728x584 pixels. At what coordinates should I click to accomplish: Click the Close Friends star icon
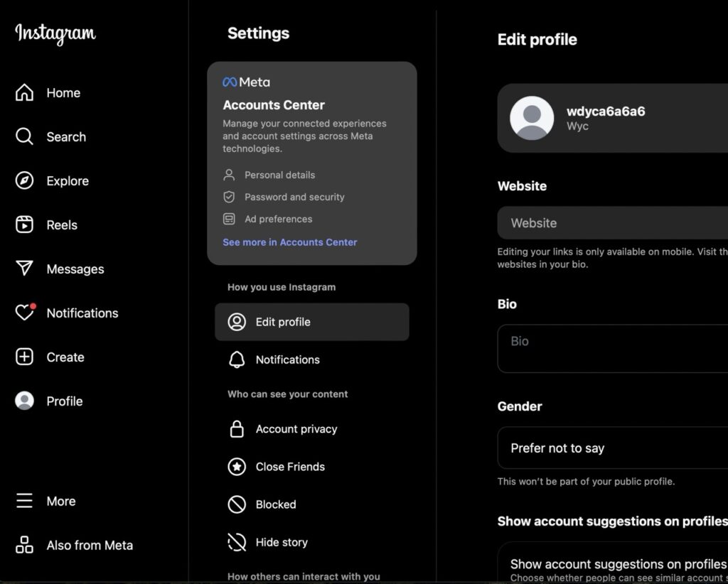coord(237,467)
